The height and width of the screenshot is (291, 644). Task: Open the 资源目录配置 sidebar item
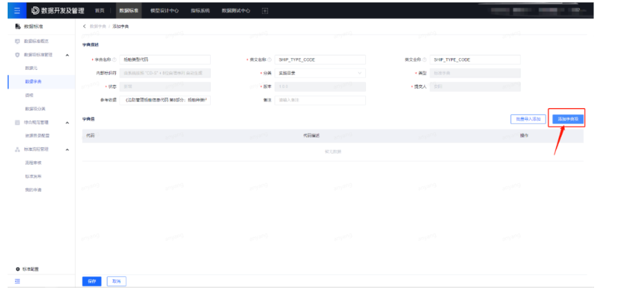click(37, 135)
